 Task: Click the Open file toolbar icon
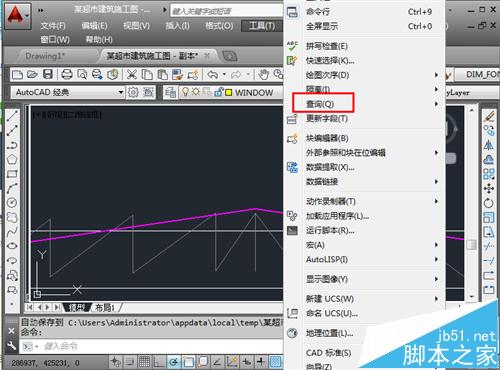tap(32, 74)
